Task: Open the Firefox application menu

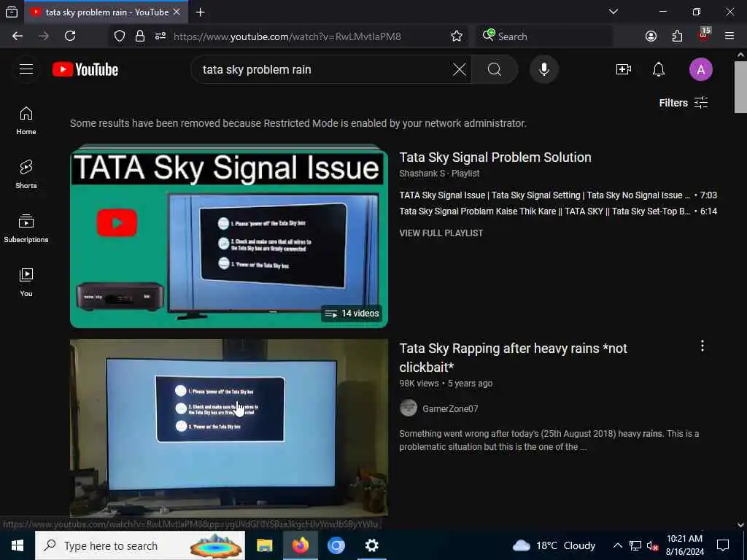Action: 729,36
